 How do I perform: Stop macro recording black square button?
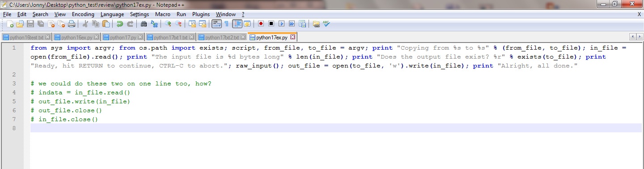[271, 24]
